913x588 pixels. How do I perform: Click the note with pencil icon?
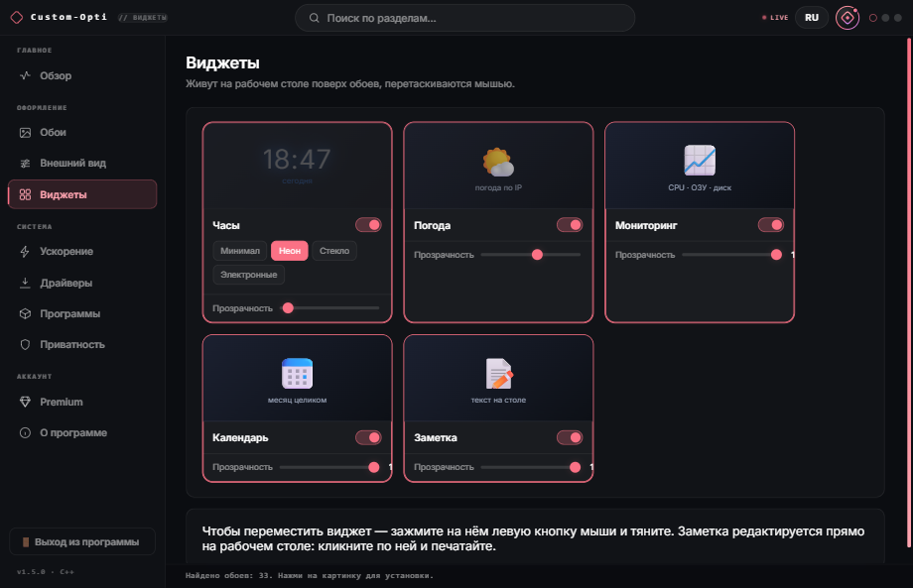click(x=498, y=374)
